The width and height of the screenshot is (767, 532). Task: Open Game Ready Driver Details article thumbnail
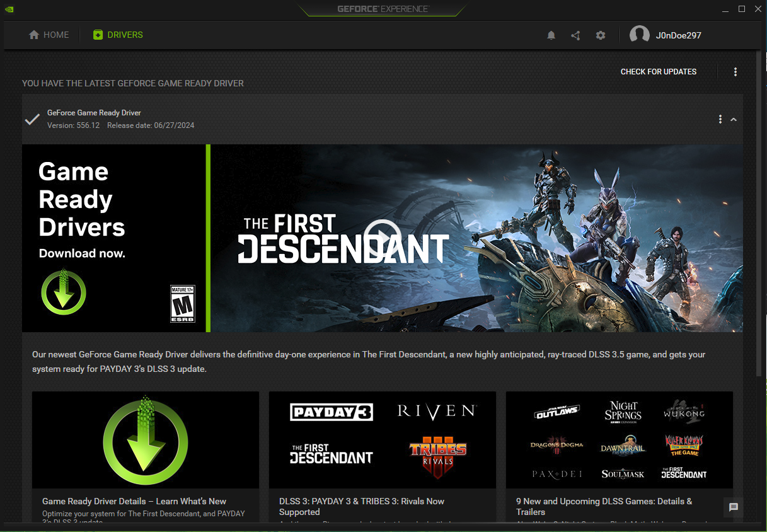pyautogui.click(x=146, y=440)
